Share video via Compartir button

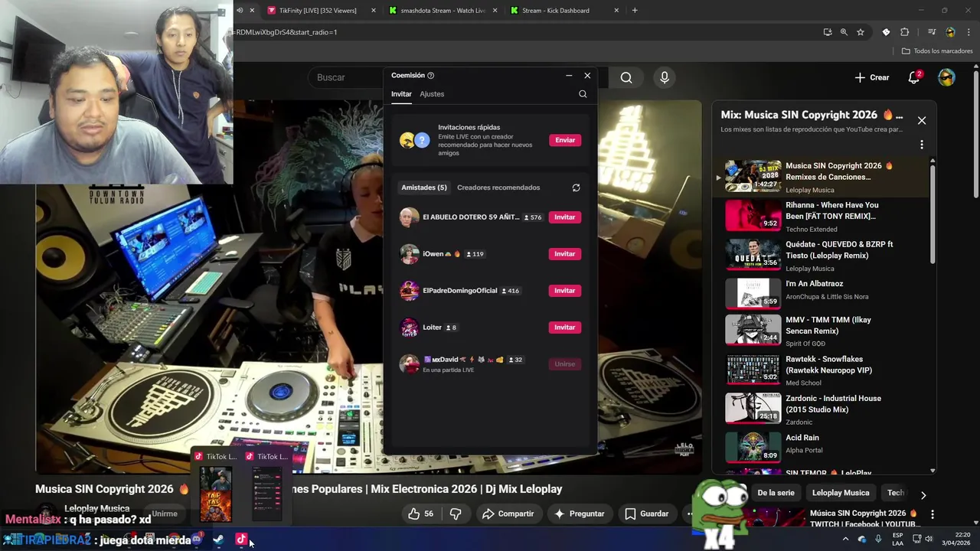click(508, 514)
